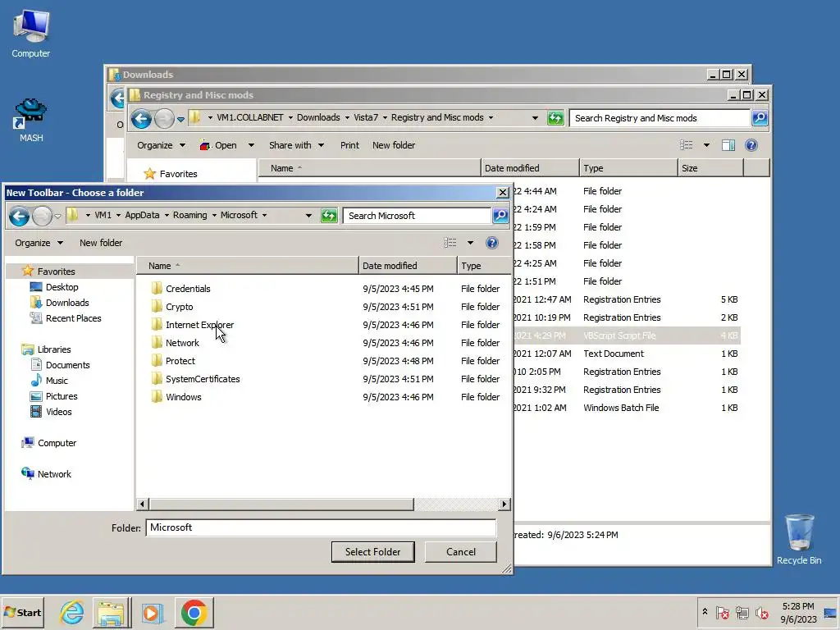840x630 pixels.
Task: Select the Credentials folder
Action: 188,289
